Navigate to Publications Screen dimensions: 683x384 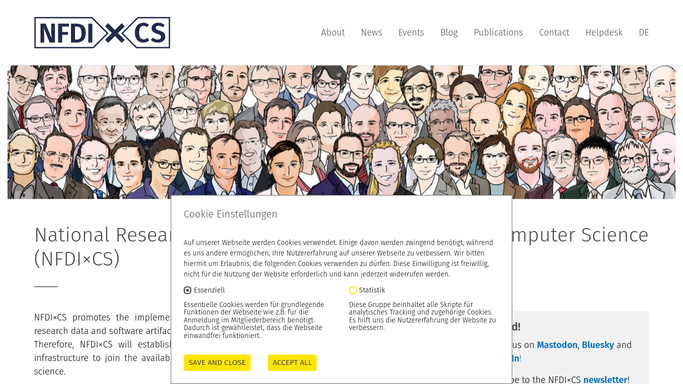498,33
